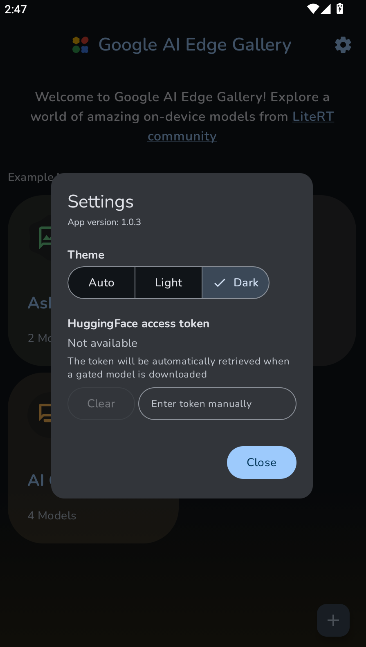This screenshot has width=366, height=647.
Task: Click the image chat icon behind dialog
Action: pos(45,237)
